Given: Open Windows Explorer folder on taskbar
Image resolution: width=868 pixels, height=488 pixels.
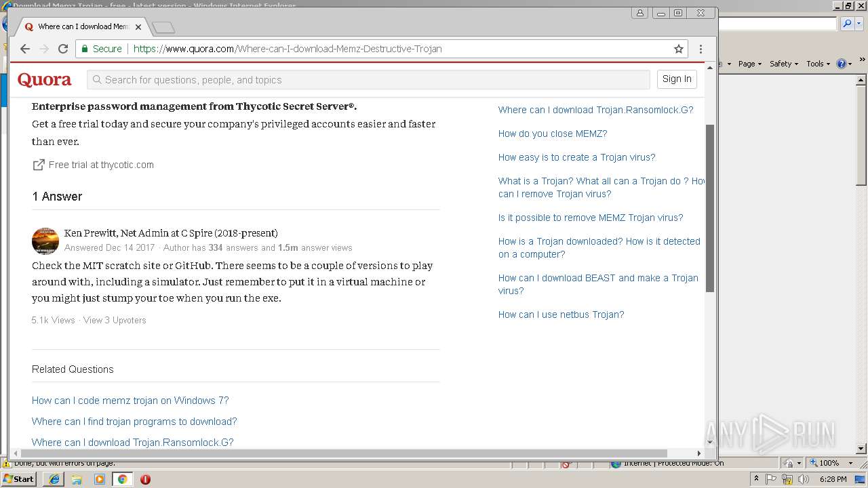Looking at the screenshot, I should 77,479.
